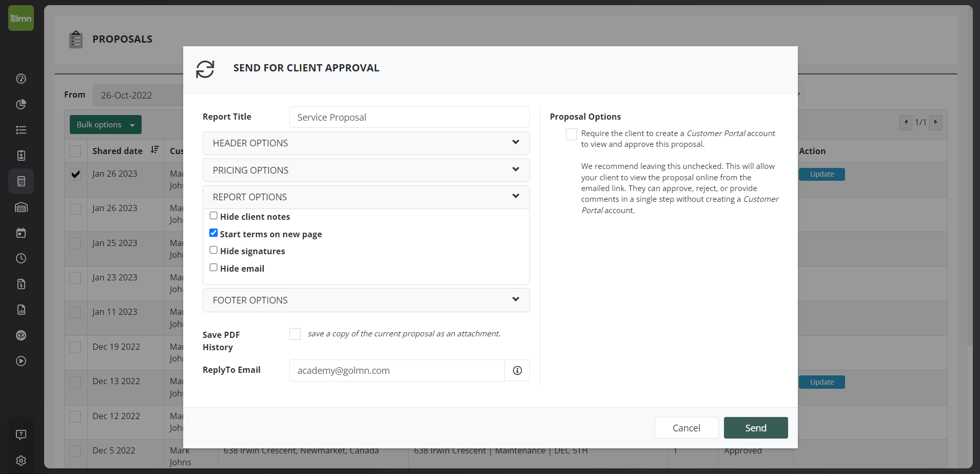Select the Jan 23 2023 row checkbox

tap(75, 278)
